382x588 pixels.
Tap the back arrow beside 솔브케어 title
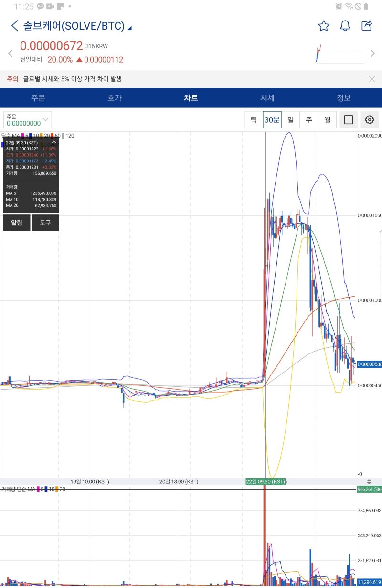(x=14, y=26)
